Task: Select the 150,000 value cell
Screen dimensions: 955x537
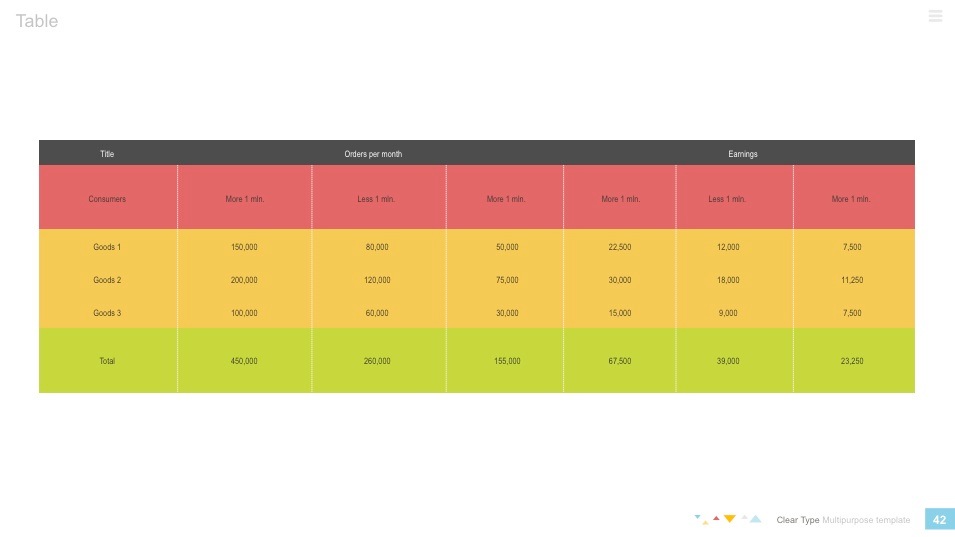Action: (244, 247)
